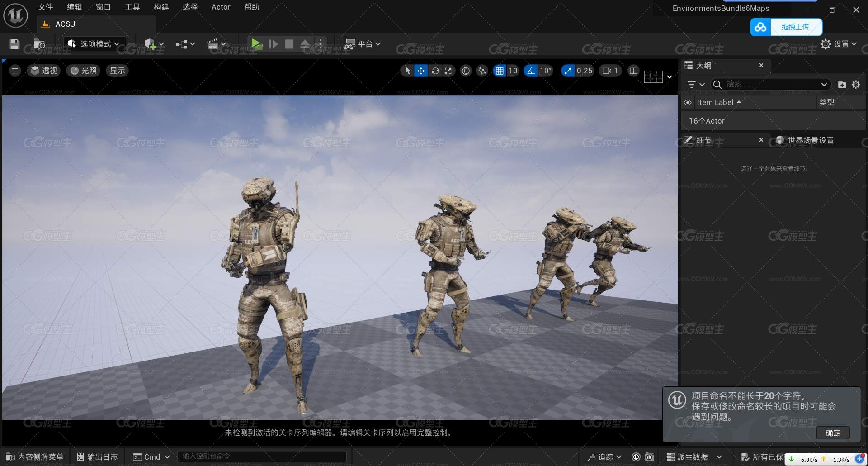Image resolution: width=868 pixels, height=466 pixels.
Task: Adjust camera speed setting
Action: [610, 71]
